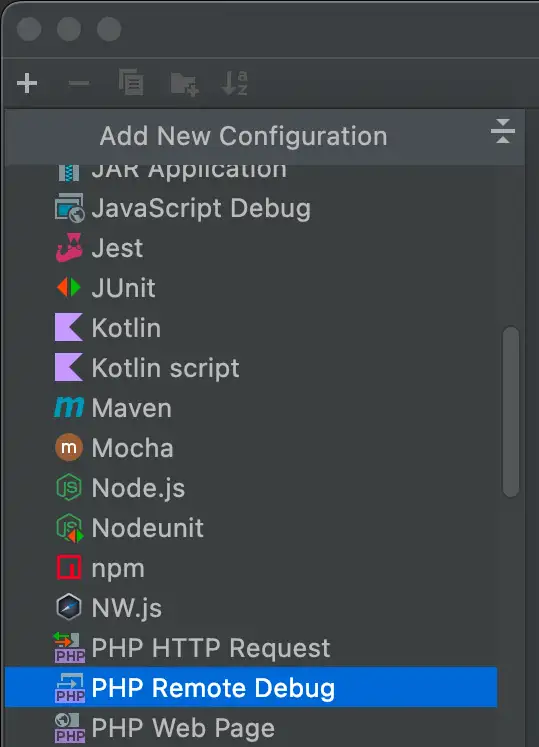Select PHP Web Page entry
The image size is (539, 747).
click(251, 727)
